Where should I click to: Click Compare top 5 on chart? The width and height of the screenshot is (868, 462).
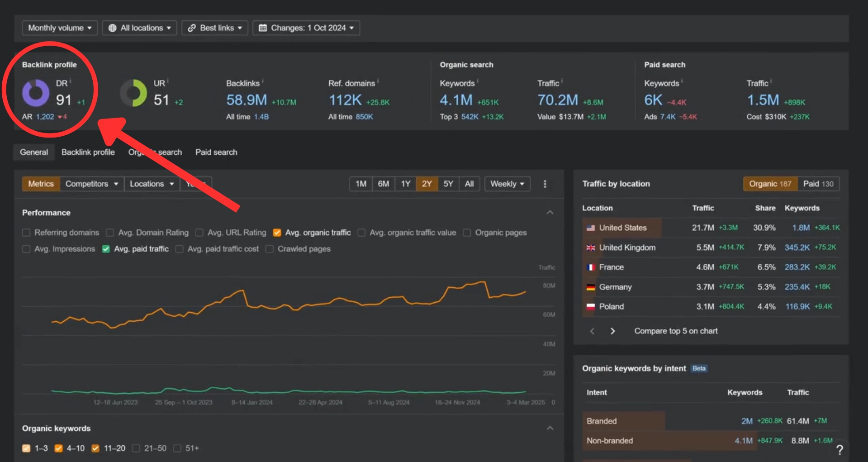point(675,331)
